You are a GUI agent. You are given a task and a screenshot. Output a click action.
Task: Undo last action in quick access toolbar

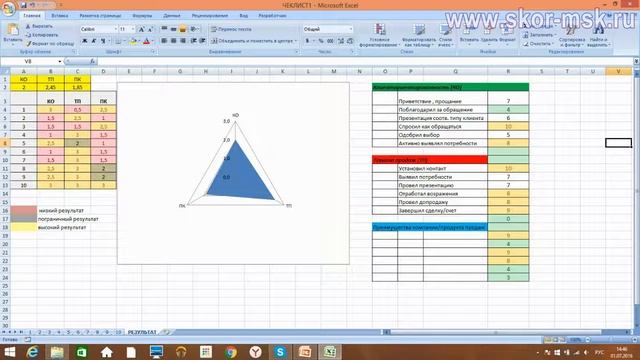tap(33, 5)
